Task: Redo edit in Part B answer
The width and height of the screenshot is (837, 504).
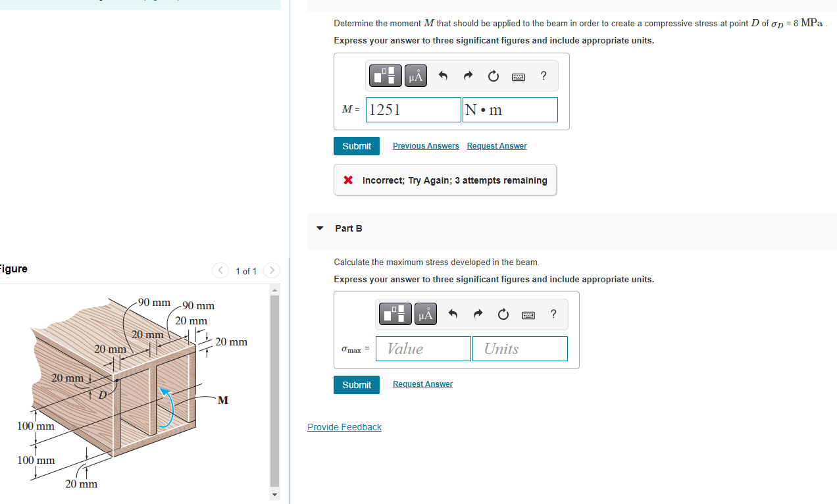Action: (x=478, y=315)
